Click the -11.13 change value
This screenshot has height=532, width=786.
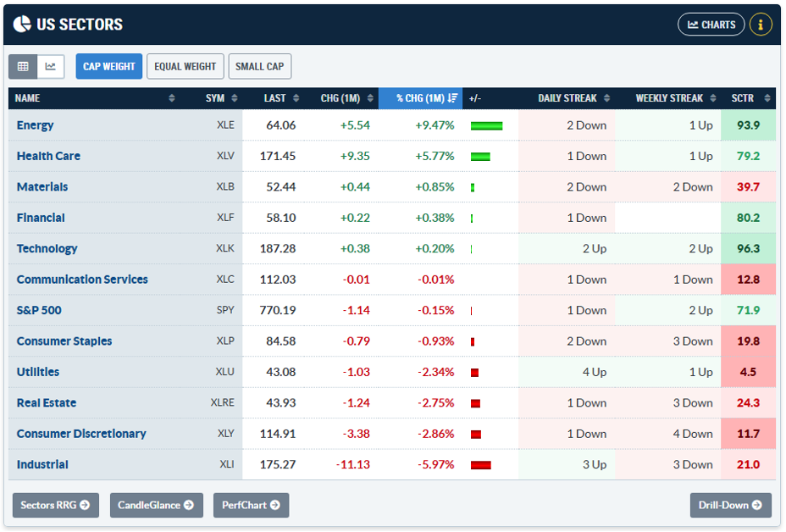point(353,464)
